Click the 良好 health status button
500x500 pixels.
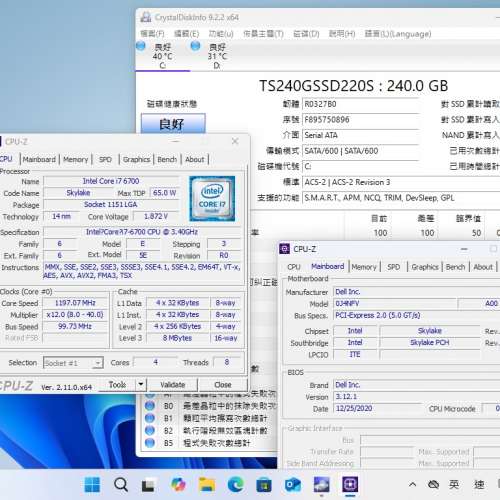(x=173, y=124)
